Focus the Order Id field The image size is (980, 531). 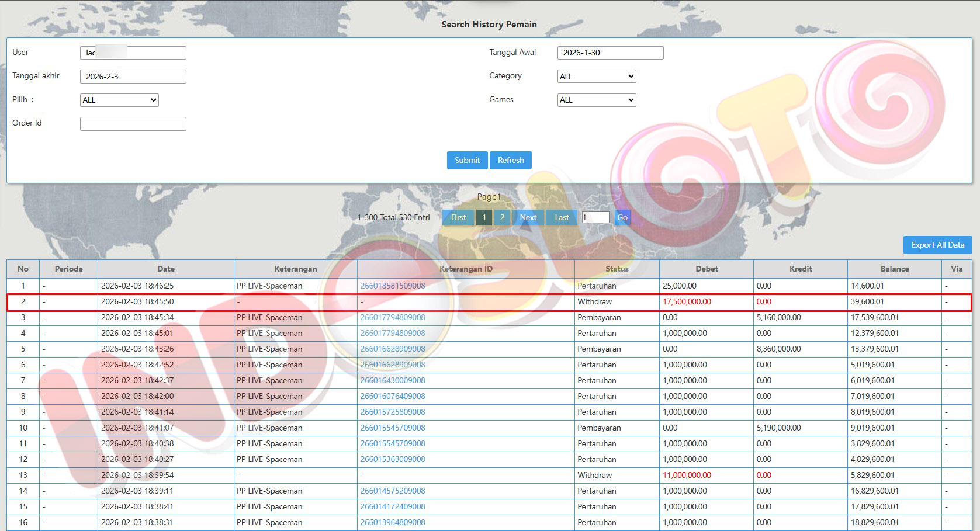[133, 124]
